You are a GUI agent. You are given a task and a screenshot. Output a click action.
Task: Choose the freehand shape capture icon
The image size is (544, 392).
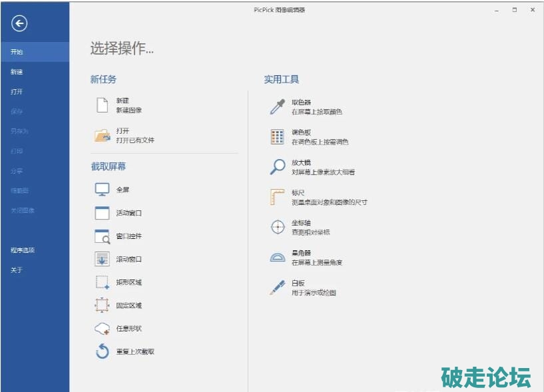[x=102, y=329]
